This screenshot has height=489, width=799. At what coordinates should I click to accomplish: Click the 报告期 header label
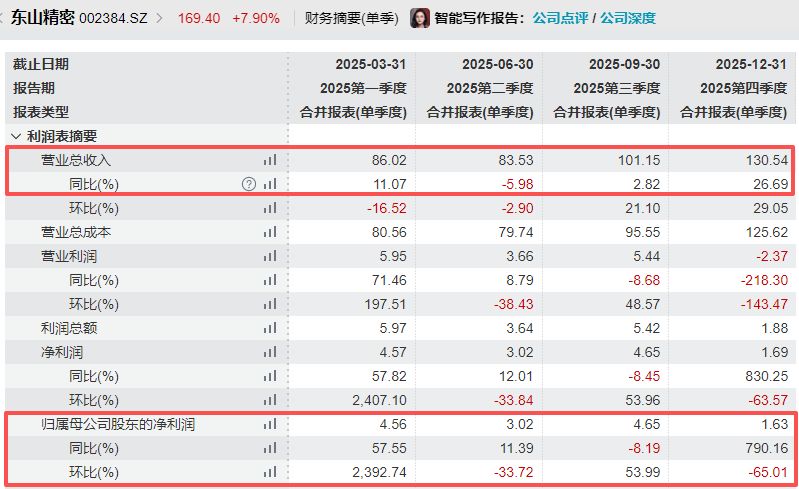(x=34, y=88)
